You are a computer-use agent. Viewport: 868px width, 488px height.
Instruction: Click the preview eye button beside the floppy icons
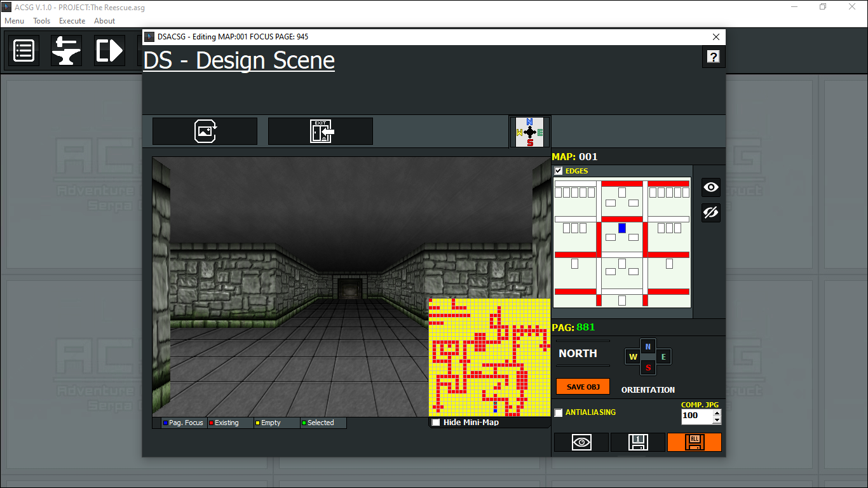pyautogui.click(x=581, y=442)
